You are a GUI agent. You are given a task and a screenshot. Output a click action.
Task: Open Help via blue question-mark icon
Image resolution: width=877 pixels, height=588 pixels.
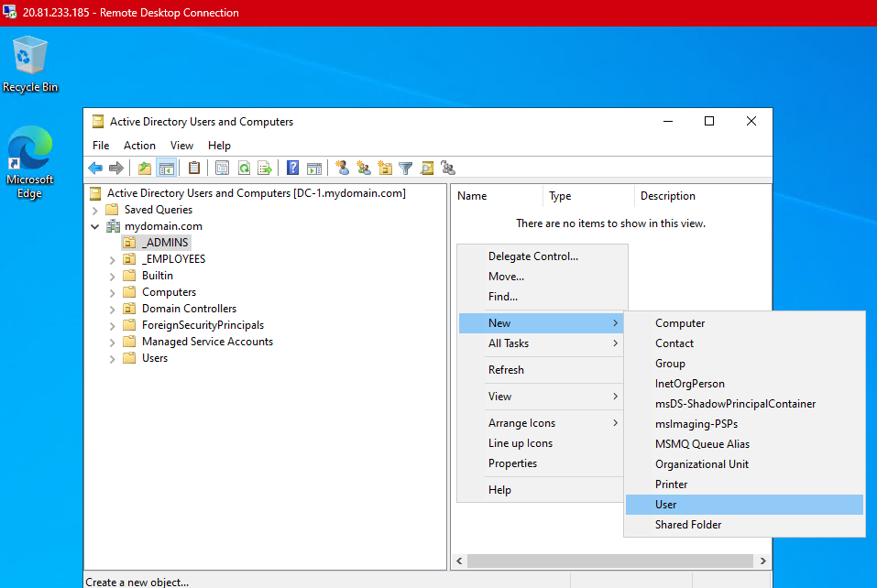[292, 168]
